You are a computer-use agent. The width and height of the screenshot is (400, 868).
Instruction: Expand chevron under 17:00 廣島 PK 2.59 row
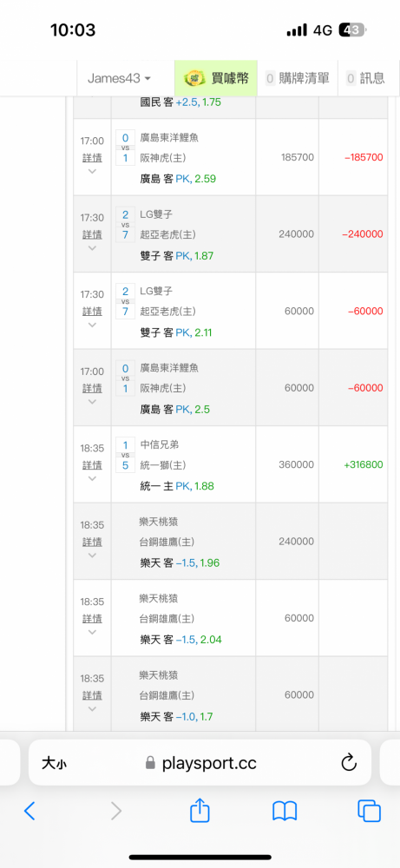92,172
